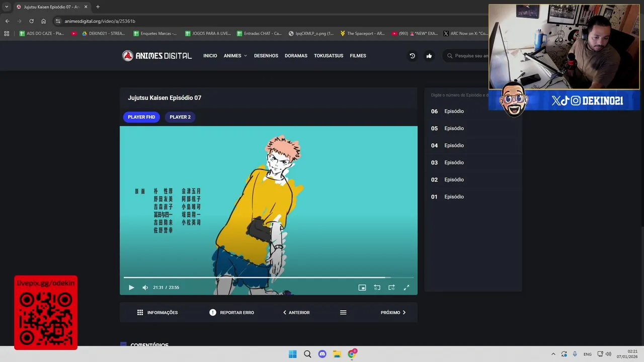Open 'Enquetes Marcas' bookmark
The image size is (644, 362).
coord(155,34)
